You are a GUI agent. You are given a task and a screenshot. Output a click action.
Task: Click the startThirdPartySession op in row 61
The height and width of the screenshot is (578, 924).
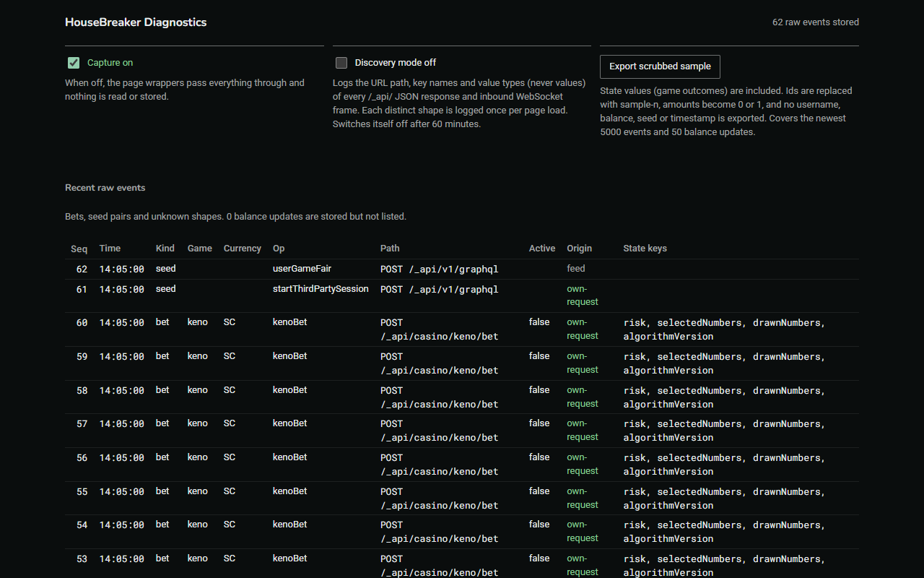(321, 289)
